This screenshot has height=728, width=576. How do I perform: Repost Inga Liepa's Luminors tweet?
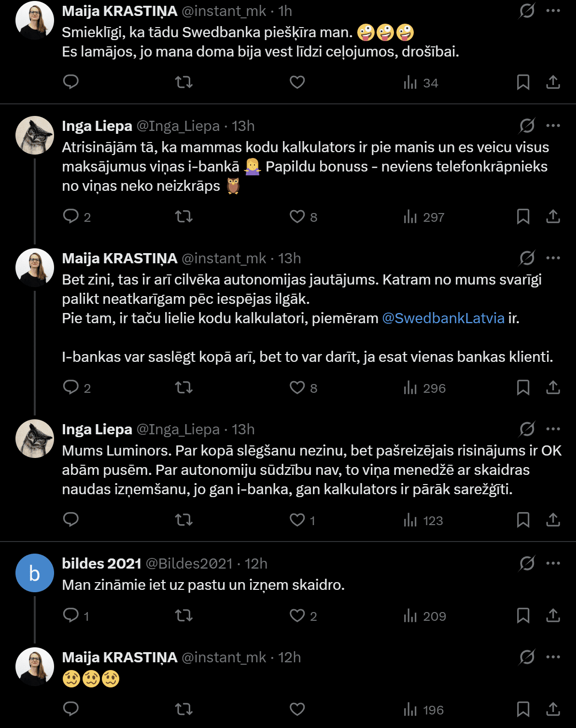point(183,520)
